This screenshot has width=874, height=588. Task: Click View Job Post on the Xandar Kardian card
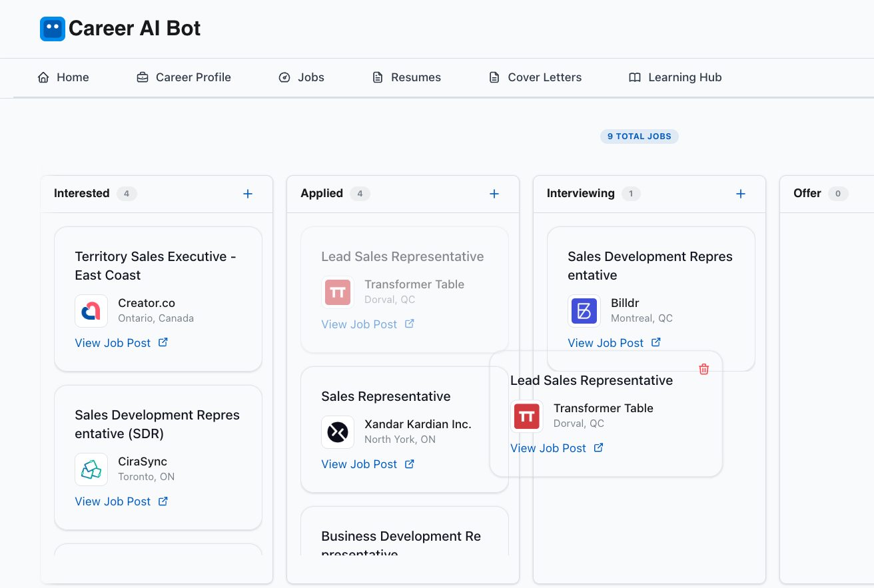pos(367,463)
